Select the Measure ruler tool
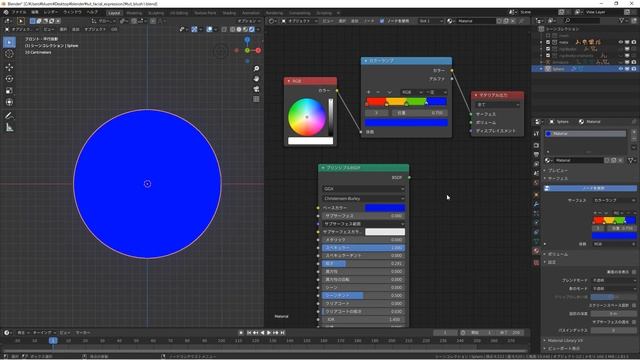640x360 pixels. 9,128
